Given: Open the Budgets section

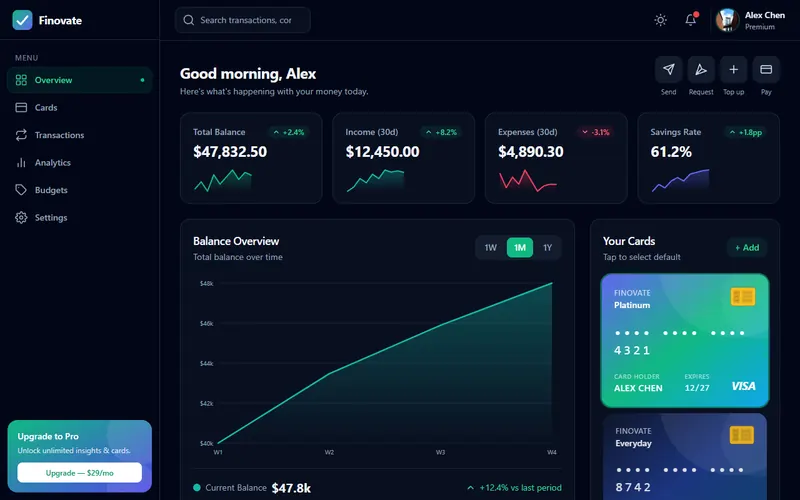Looking at the screenshot, I should pyautogui.click(x=80, y=190).
